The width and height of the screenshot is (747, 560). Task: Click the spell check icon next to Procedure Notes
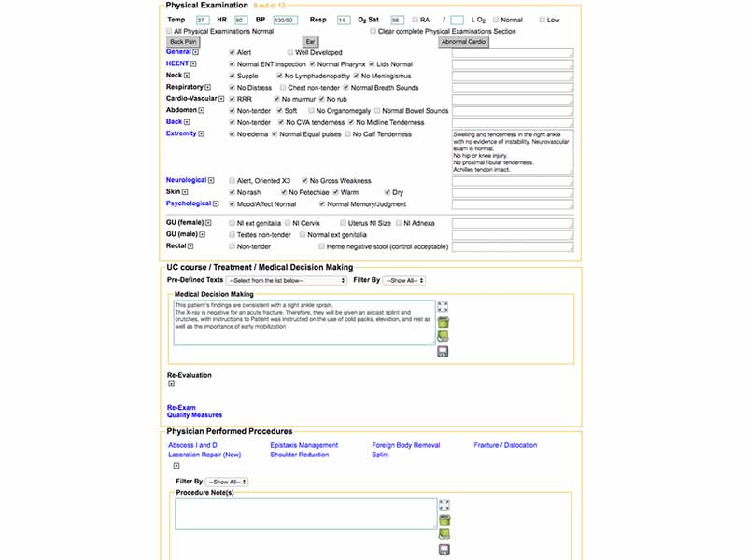click(x=444, y=533)
